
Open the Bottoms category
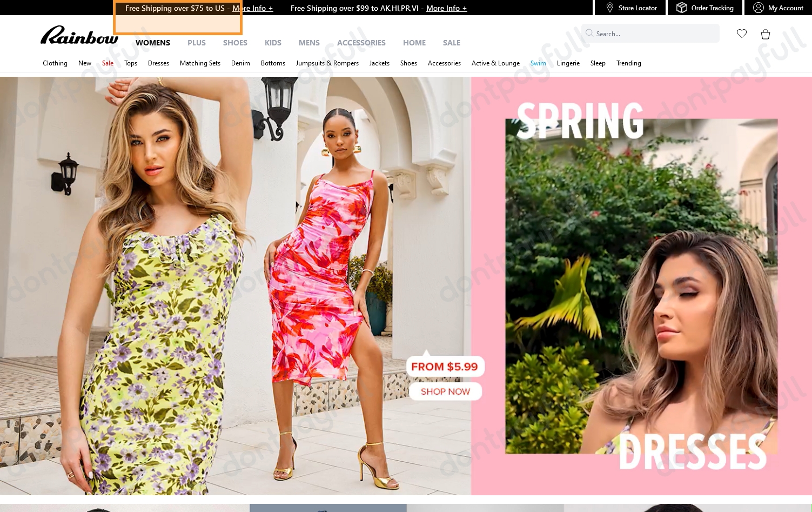tap(273, 63)
